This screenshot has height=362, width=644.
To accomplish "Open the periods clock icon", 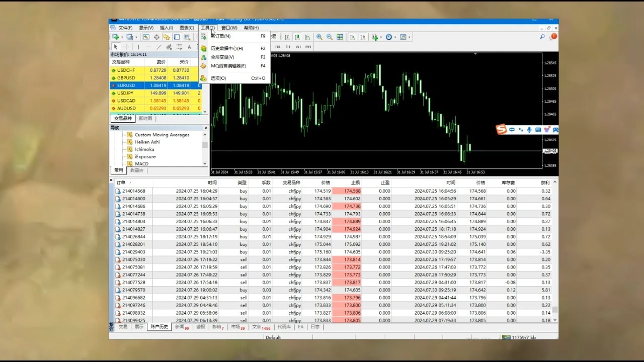I will pos(388,37).
